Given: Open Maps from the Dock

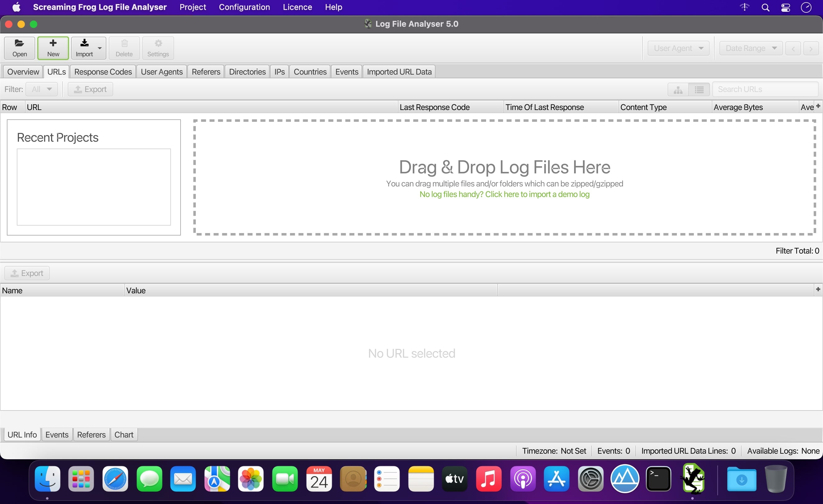Looking at the screenshot, I should (x=217, y=479).
